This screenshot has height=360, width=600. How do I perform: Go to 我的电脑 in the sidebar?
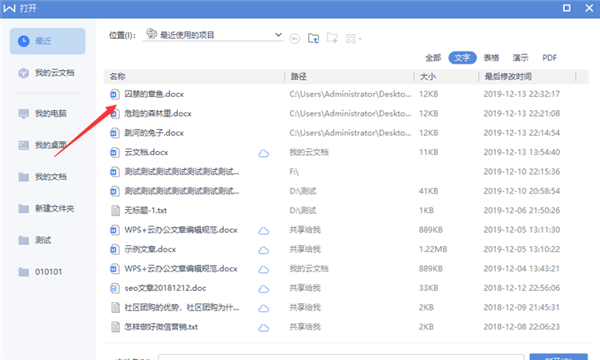[43, 113]
